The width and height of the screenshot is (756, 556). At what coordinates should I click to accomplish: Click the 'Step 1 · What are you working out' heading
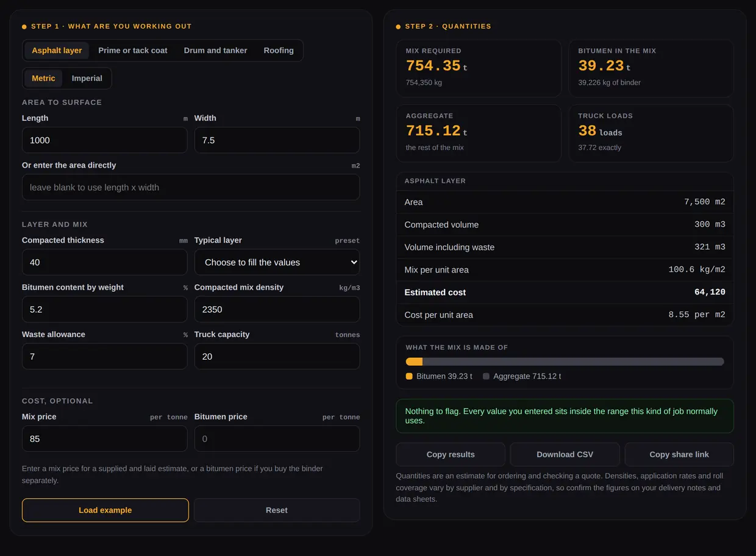coord(112,26)
